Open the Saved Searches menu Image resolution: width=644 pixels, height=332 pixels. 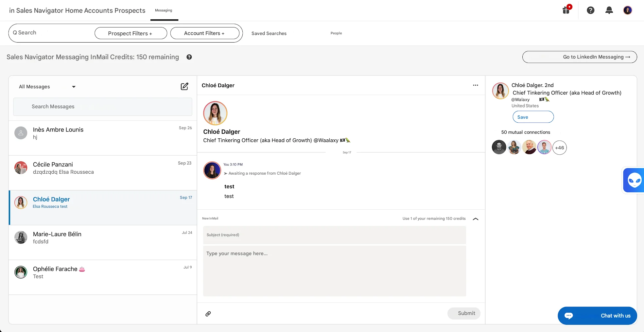point(269,33)
